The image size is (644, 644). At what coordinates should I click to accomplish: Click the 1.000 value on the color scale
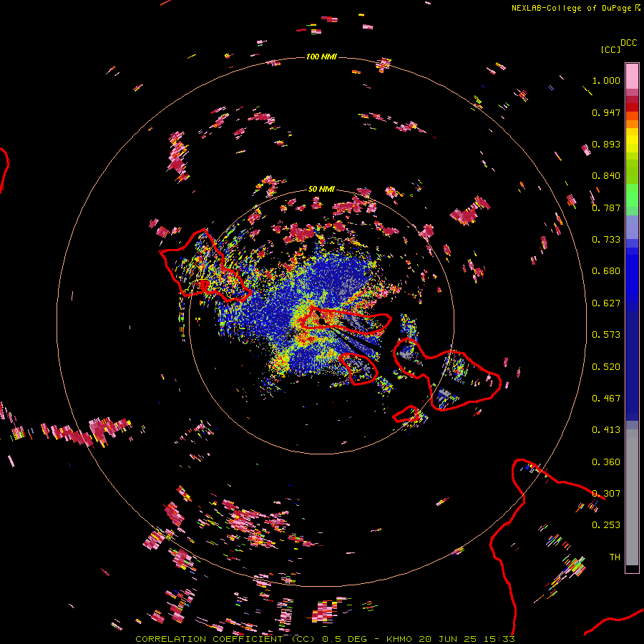(x=606, y=80)
